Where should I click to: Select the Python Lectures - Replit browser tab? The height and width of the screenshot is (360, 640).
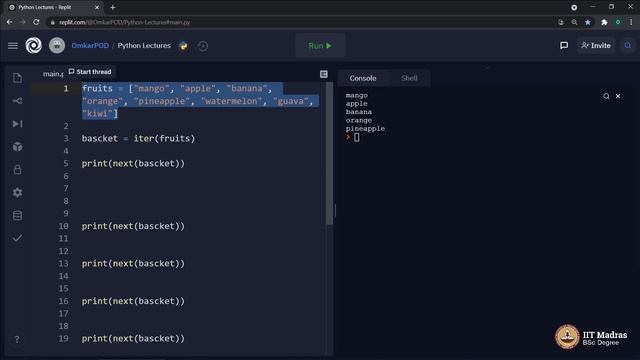(x=53, y=7)
